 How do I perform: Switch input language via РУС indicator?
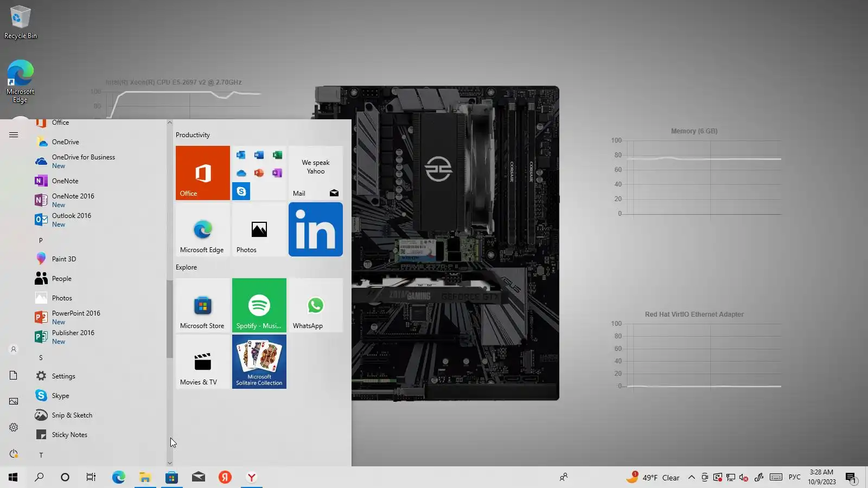pos(795,477)
